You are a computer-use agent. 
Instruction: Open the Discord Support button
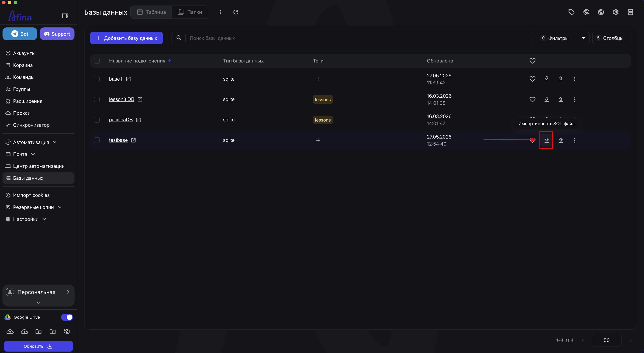tap(57, 34)
